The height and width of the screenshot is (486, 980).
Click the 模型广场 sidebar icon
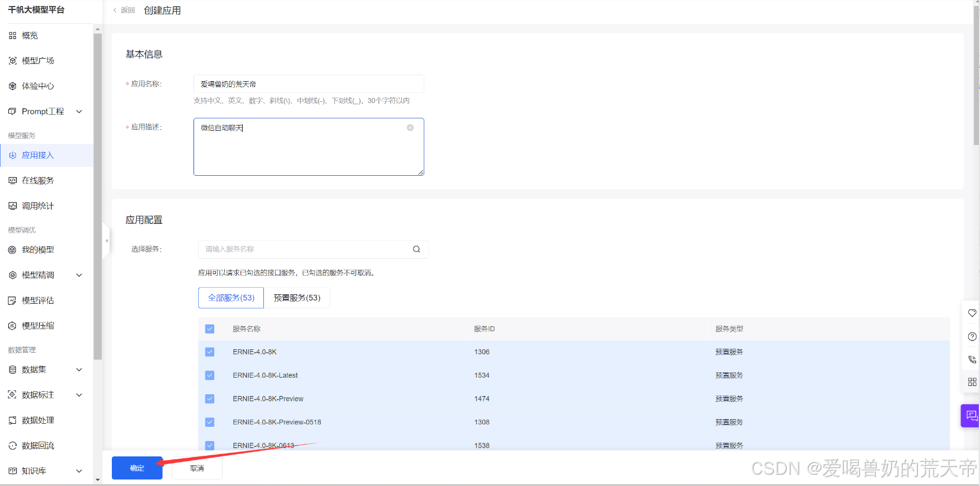(12, 61)
